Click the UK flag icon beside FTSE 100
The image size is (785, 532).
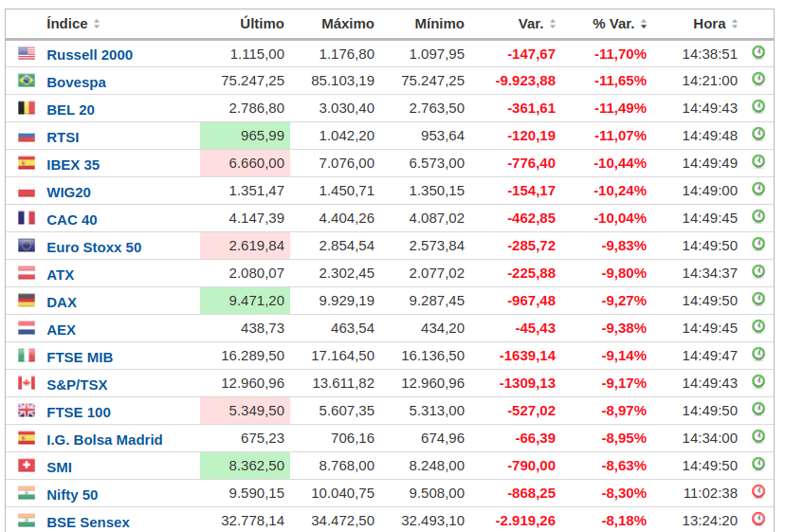27,412
